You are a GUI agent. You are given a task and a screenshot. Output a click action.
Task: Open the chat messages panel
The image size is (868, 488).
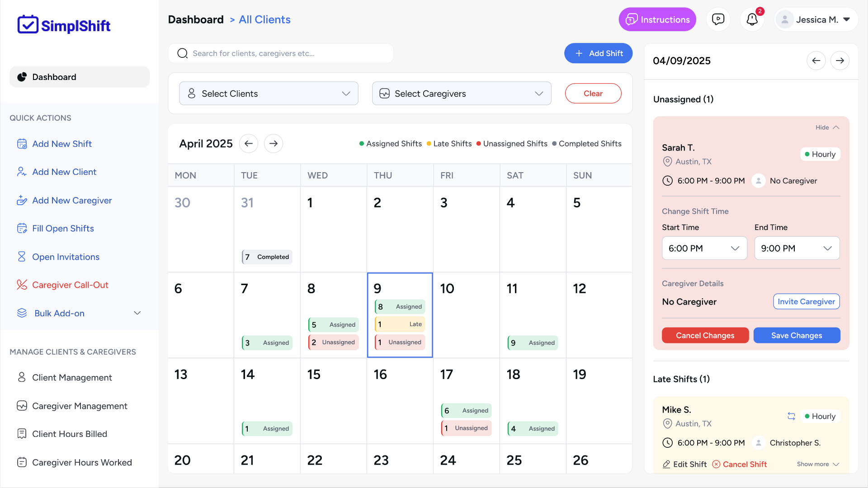click(718, 19)
